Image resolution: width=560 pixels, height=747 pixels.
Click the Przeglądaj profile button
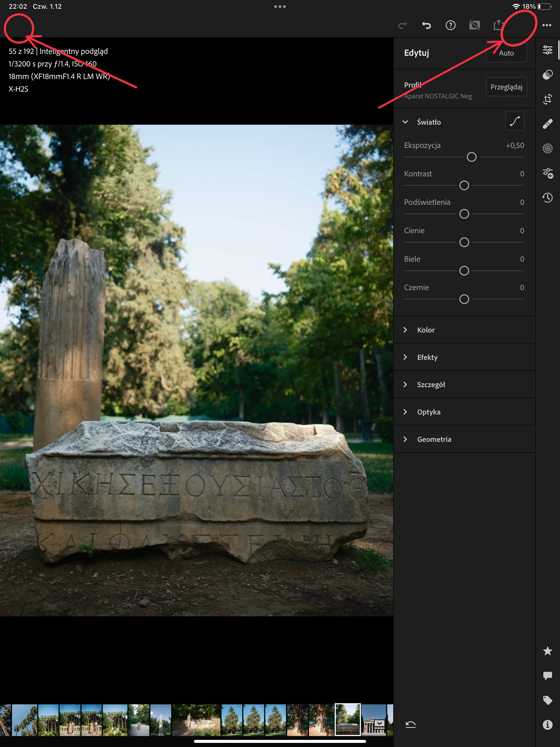[506, 87]
